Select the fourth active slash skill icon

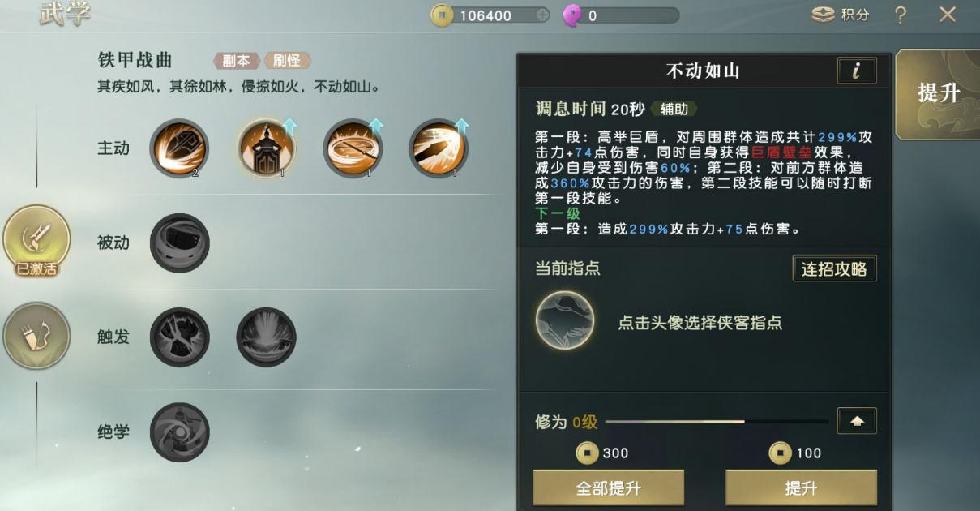(x=439, y=148)
